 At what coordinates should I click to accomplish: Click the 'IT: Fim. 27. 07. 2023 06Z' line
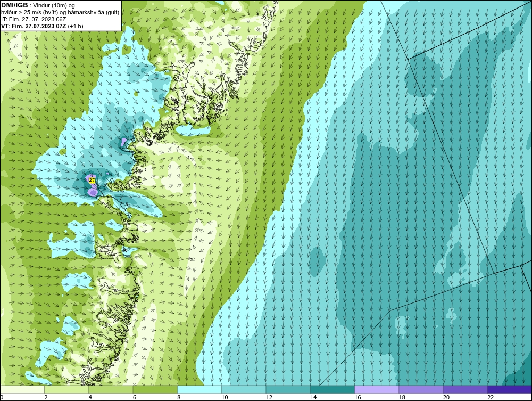point(34,19)
